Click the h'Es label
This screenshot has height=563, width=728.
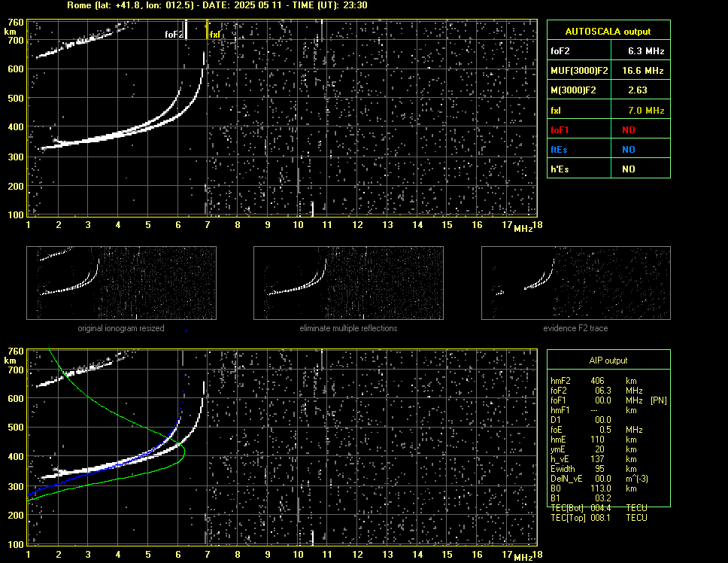point(560,169)
